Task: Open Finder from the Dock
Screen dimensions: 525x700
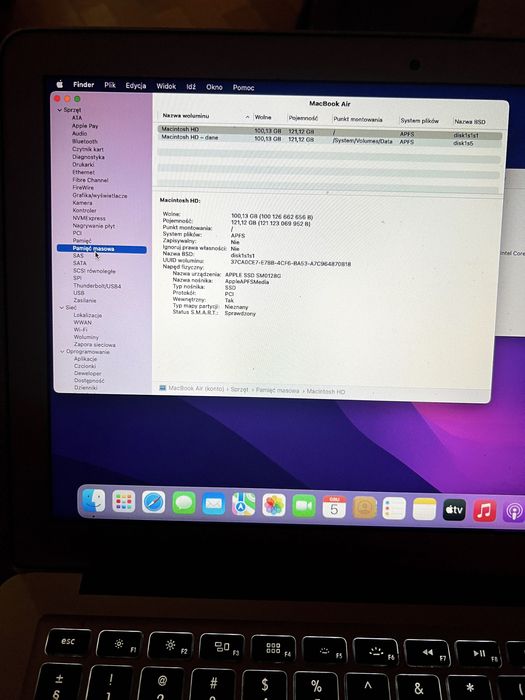Action: coord(94,501)
